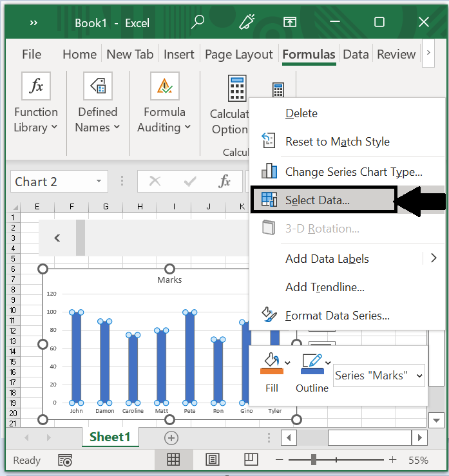Click the search magnifier in title bar
Viewport: 449px width, 476px height.
tap(198, 22)
